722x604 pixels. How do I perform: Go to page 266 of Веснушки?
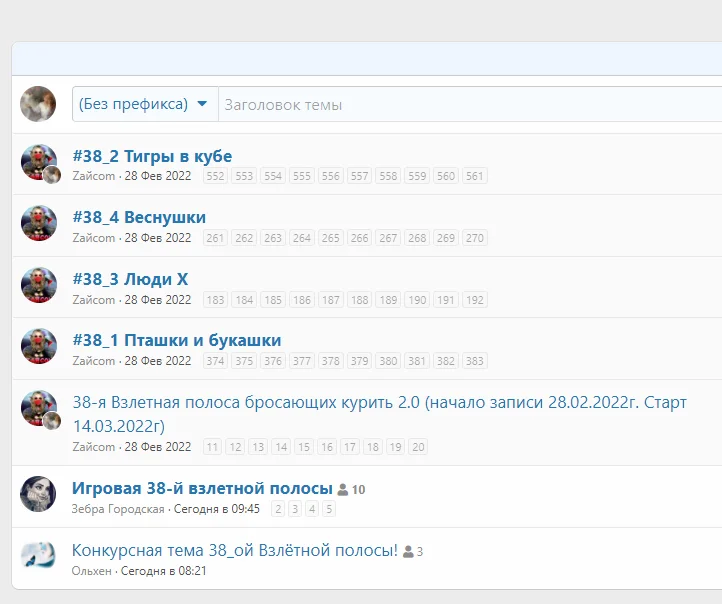point(359,238)
